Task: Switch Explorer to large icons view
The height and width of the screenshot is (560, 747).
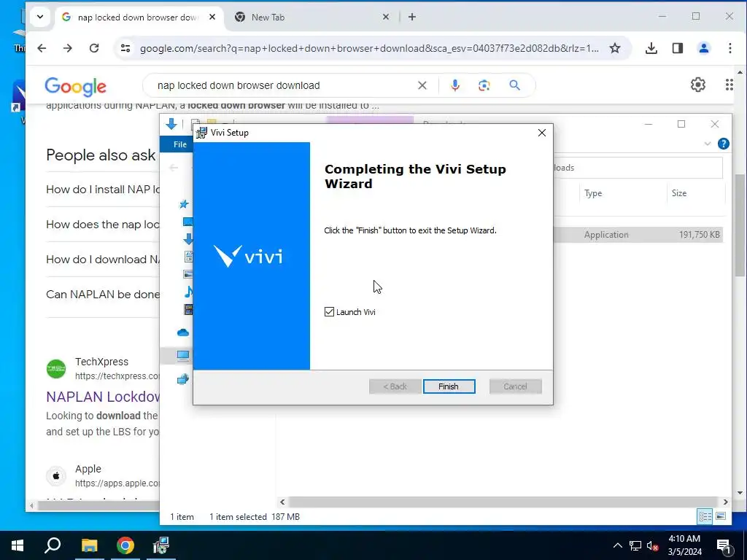Action: (x=721, y=516)
